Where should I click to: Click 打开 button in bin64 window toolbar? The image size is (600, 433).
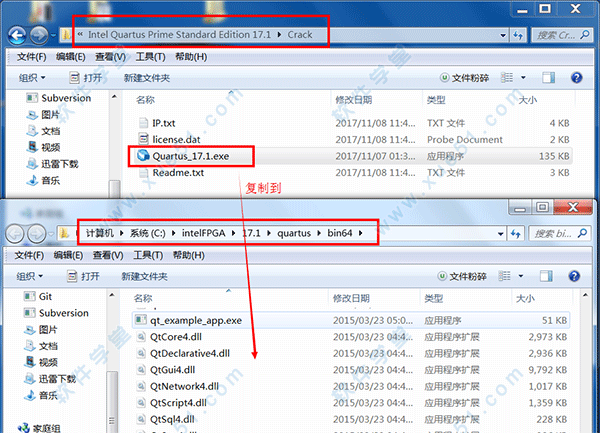pos(83,276)
